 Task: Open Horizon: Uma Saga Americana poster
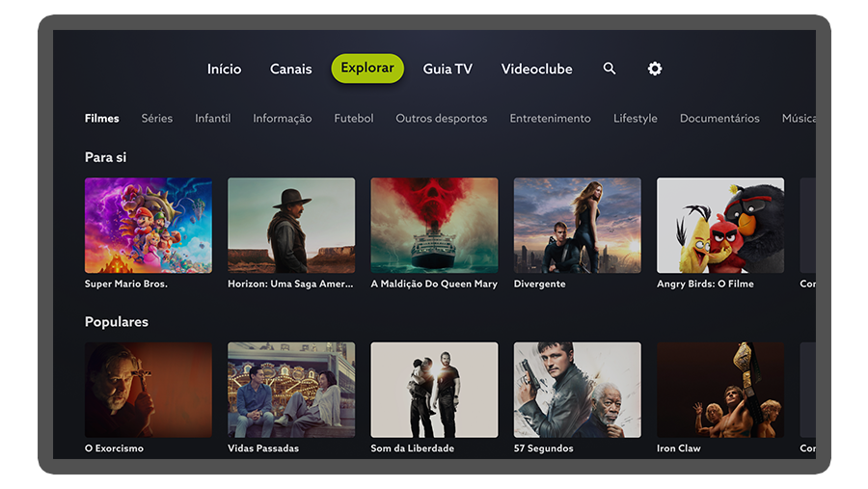(x=291, y=226)
